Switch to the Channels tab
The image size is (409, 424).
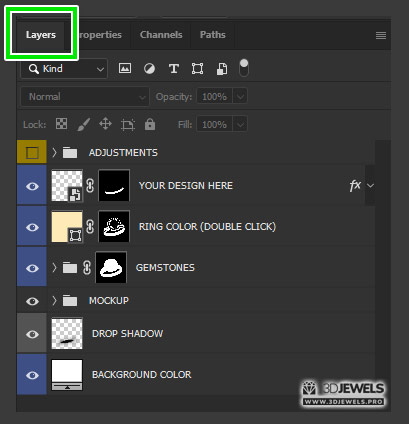click(161, 35)
